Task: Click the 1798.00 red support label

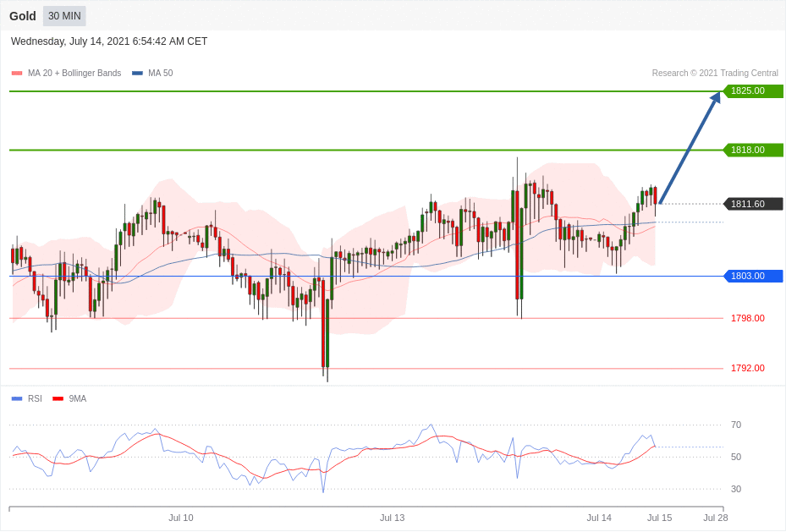Action: tap(747, 318)
